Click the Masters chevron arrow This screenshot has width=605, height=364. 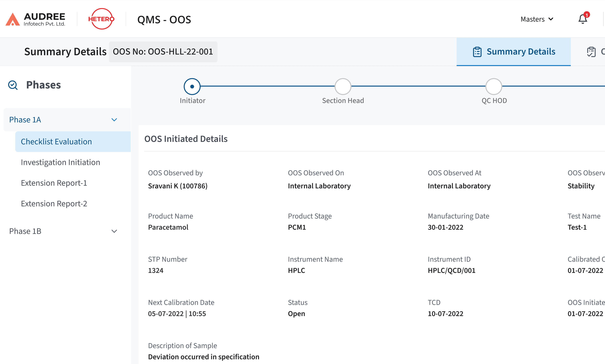click(551, 19)
